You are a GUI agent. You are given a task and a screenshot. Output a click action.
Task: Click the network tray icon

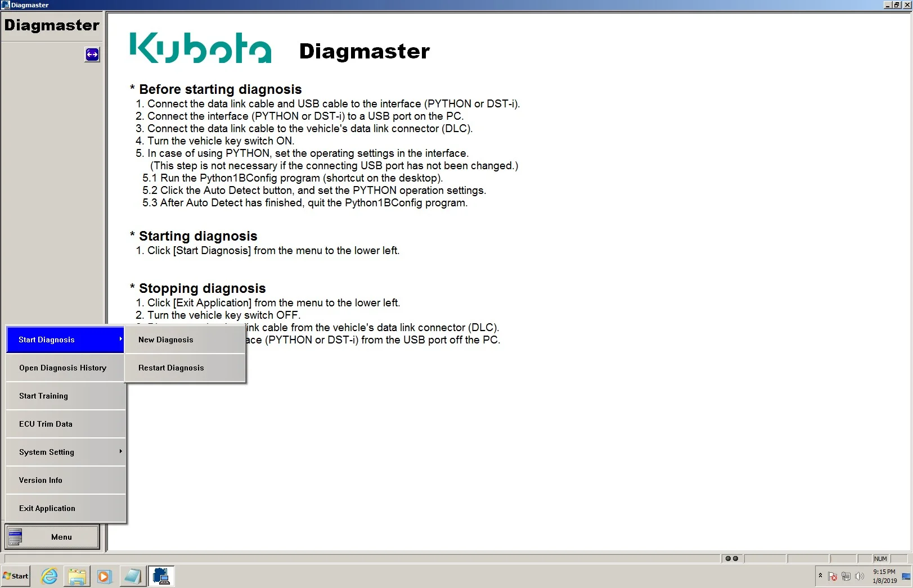pyautogui.click(x=845, y=576)
